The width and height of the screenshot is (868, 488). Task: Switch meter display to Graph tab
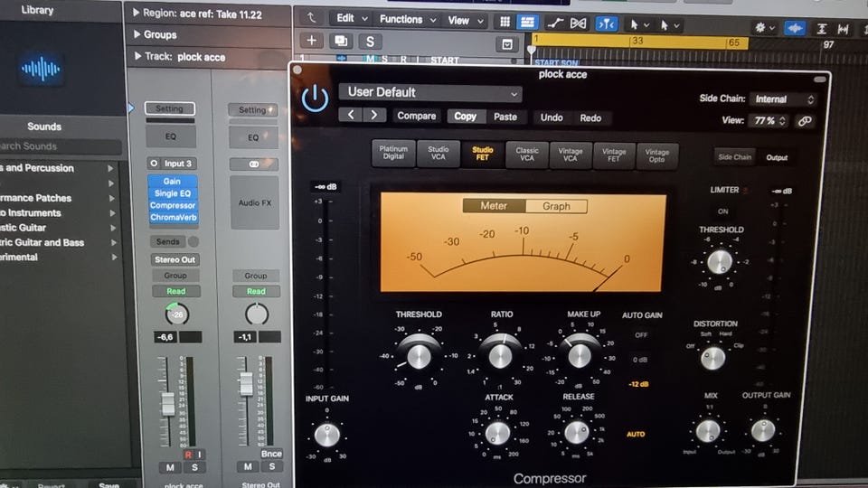tap(556, 206)
